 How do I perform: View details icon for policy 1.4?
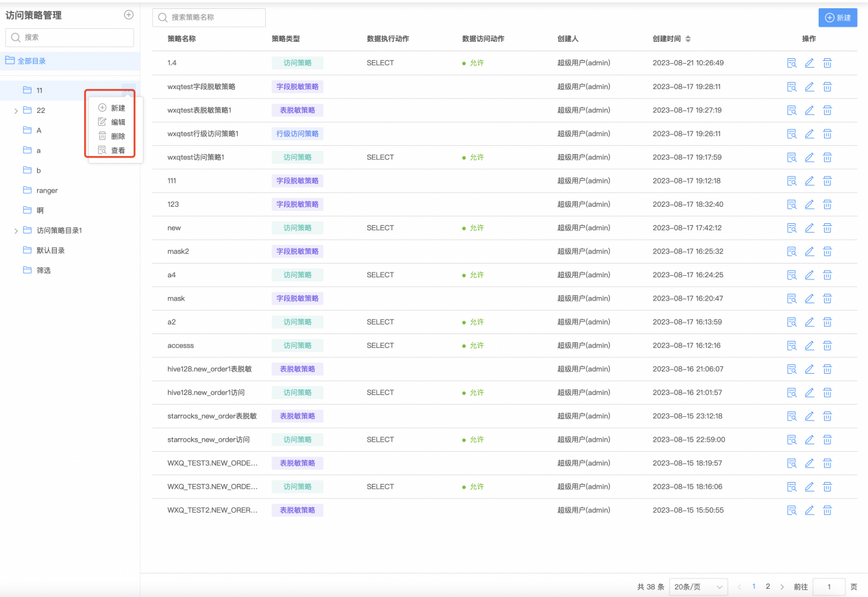(791, 63)
